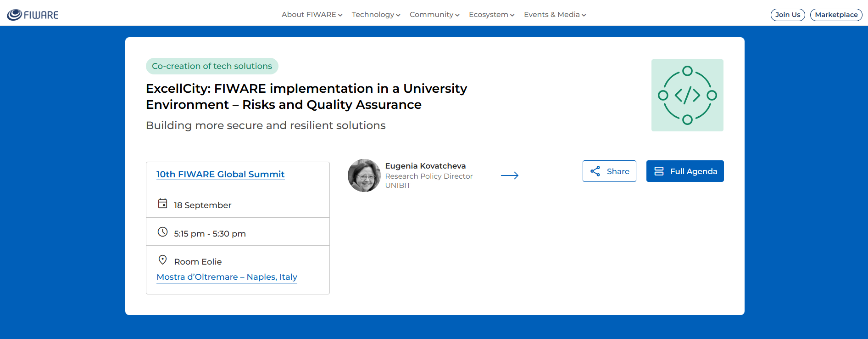
Task: Click the arrow next to Eugenia Kovatcheva
Action: 510,175
